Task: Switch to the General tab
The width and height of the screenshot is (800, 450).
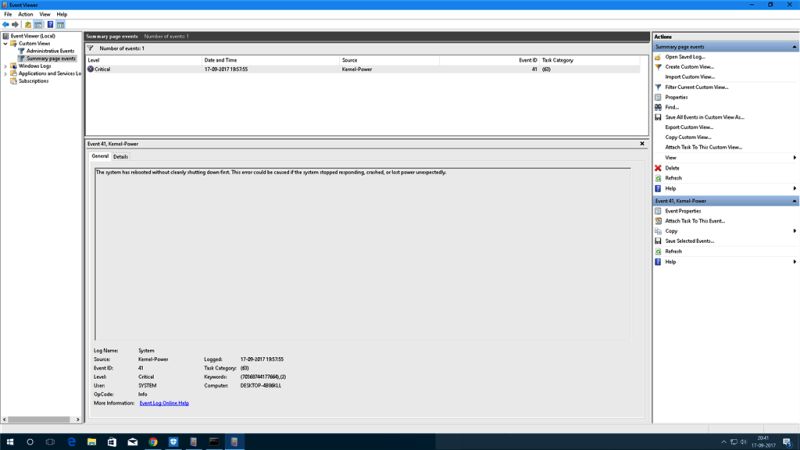Action: tap(100, 156)
